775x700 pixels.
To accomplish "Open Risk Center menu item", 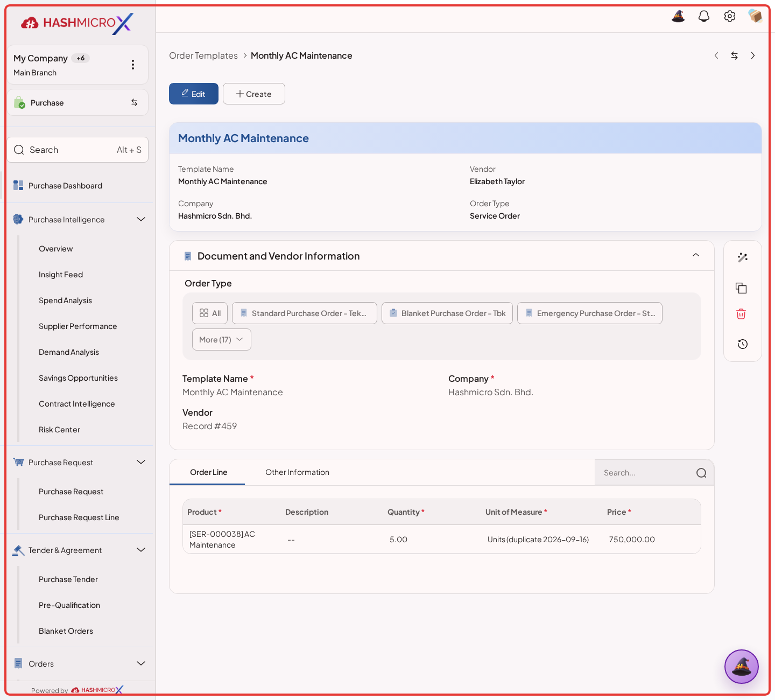I will 59,430.
